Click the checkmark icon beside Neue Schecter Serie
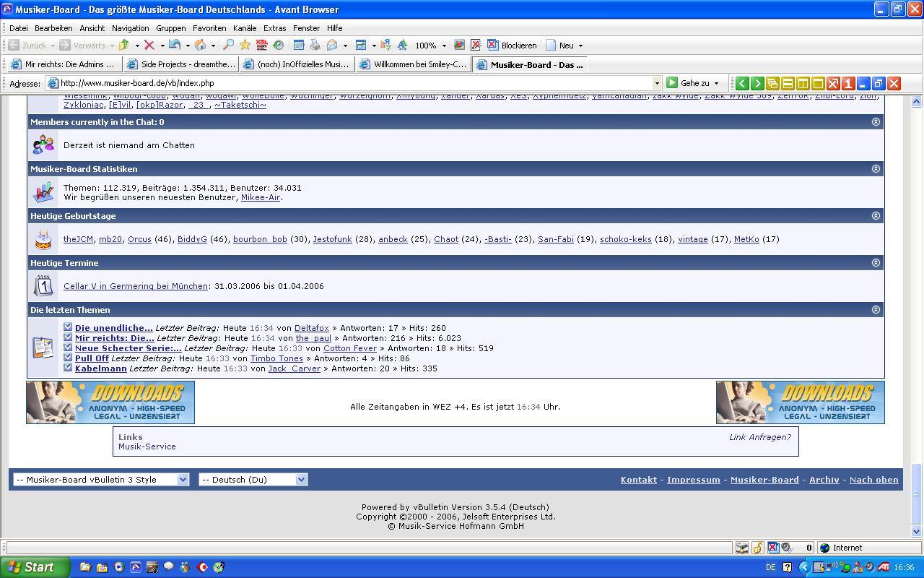The width and height of the screenshot is (924, 578). pyautogui.click(x=68, y=348)
